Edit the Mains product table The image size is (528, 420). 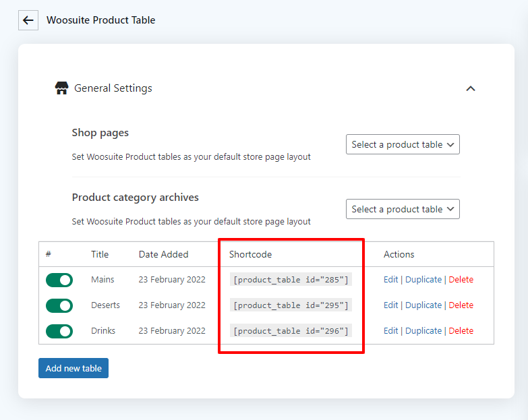click(390, 280)
